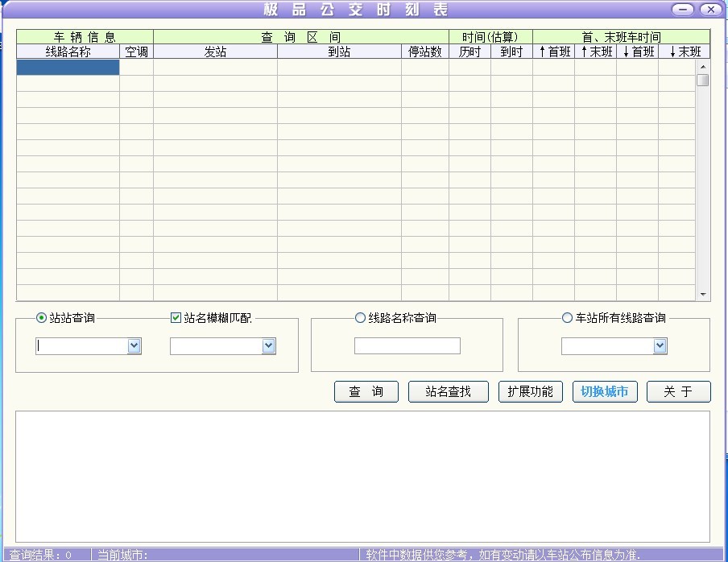
Task: Open the arrival station dropdown arrow
Action: click(x=269, y=346)
